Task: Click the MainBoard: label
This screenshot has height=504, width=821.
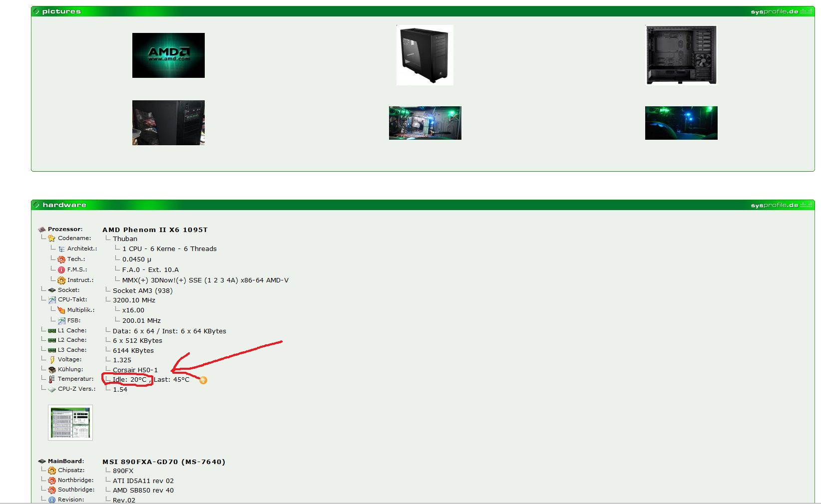Action: (x=66, y=462)
